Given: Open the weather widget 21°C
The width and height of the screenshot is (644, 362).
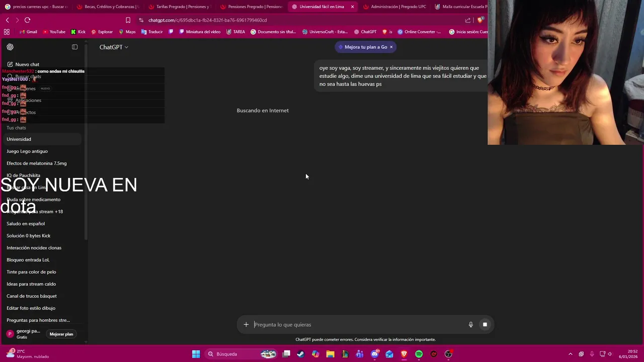Looking at the screenshot, I should tap(28, 354).
